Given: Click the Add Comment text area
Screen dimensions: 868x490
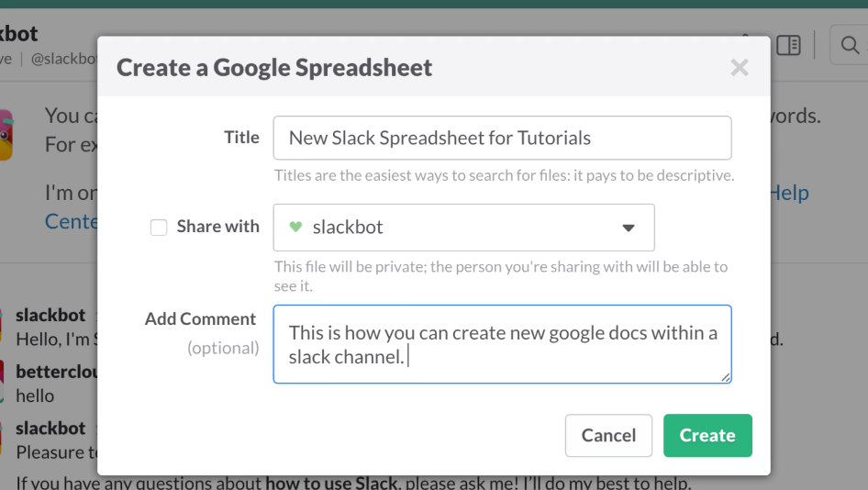Looking at the screenshot, I should click(x=502, y=344).
